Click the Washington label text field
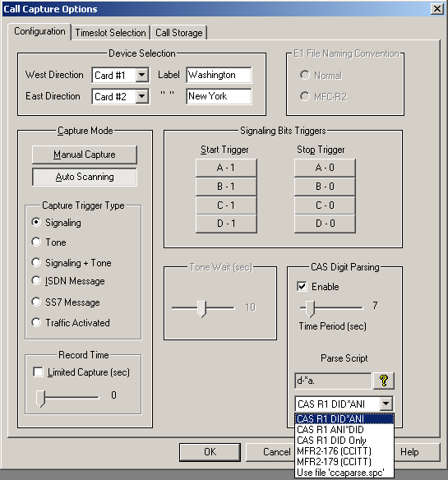Screen dimensions: 448x480 click(219, 75)
